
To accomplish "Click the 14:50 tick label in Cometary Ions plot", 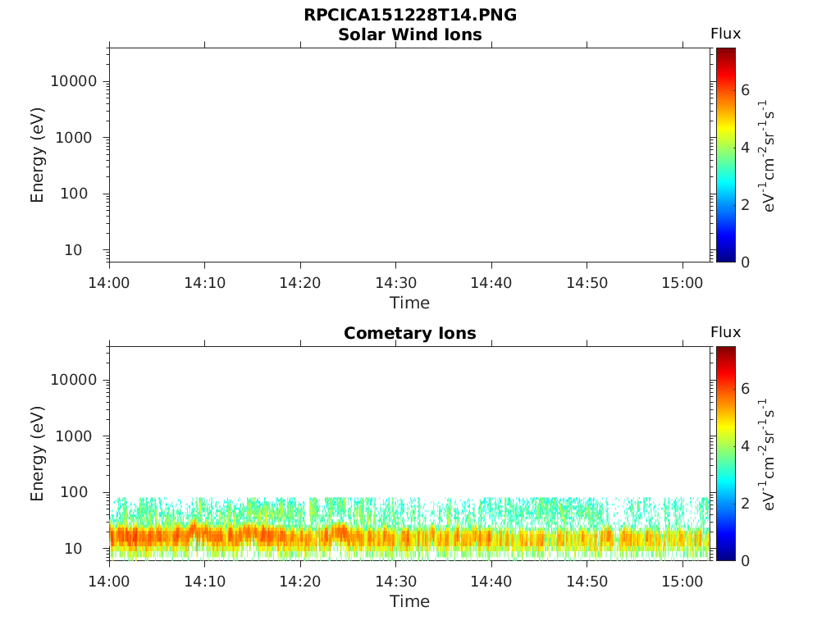I will (x=587, y=582).
